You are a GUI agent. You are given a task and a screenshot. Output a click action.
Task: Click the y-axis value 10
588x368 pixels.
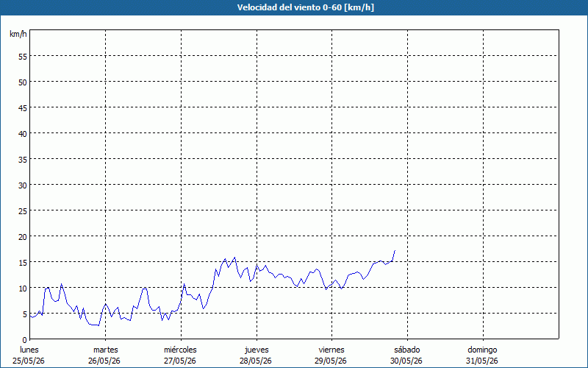tap(23, 289)
